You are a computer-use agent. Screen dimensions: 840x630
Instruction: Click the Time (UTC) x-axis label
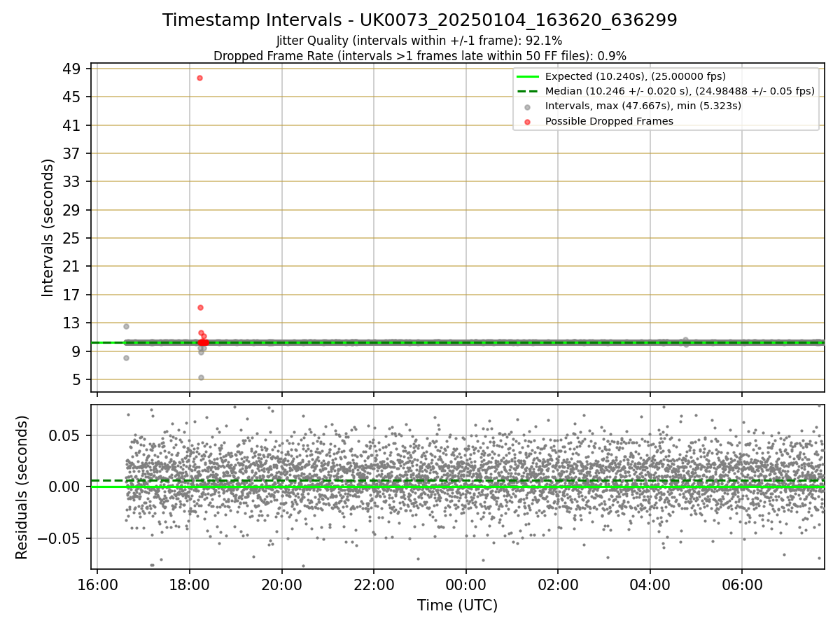458,605
